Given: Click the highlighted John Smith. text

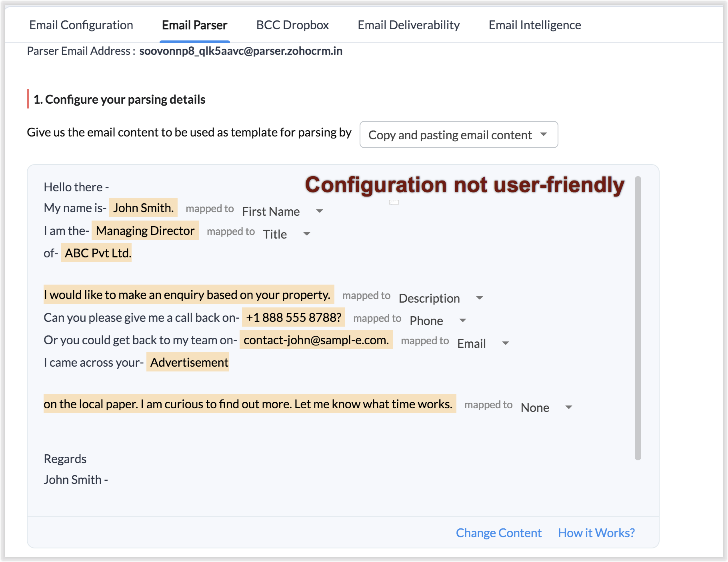Looking at the screenshot, I should 143,208.
